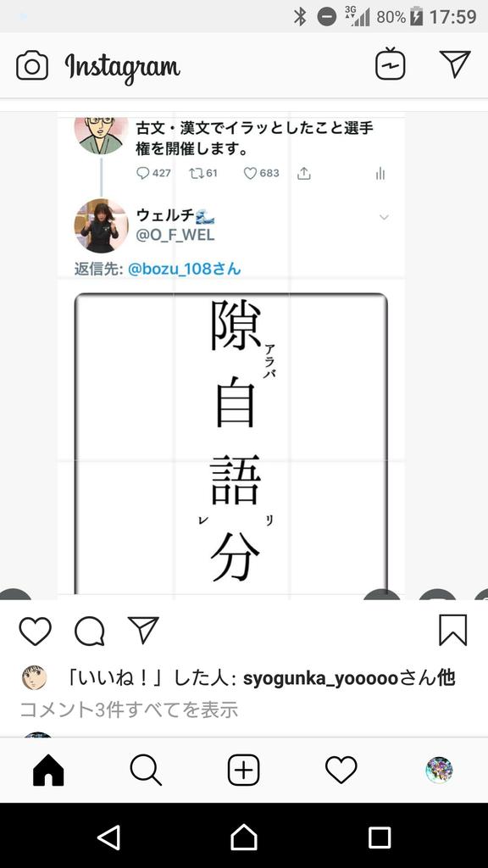The image size is (488, 868).
Task: Go to Home tab in bottom bar
Action: [48, 770]
